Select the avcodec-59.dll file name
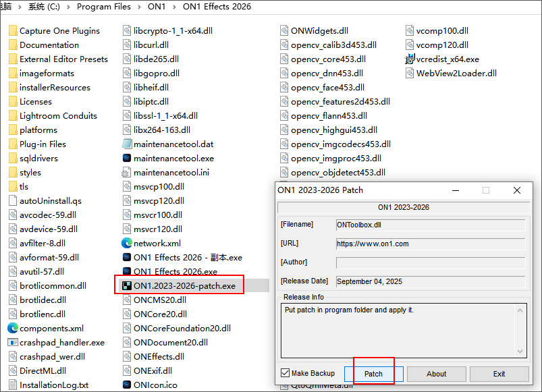 point(48,215)
